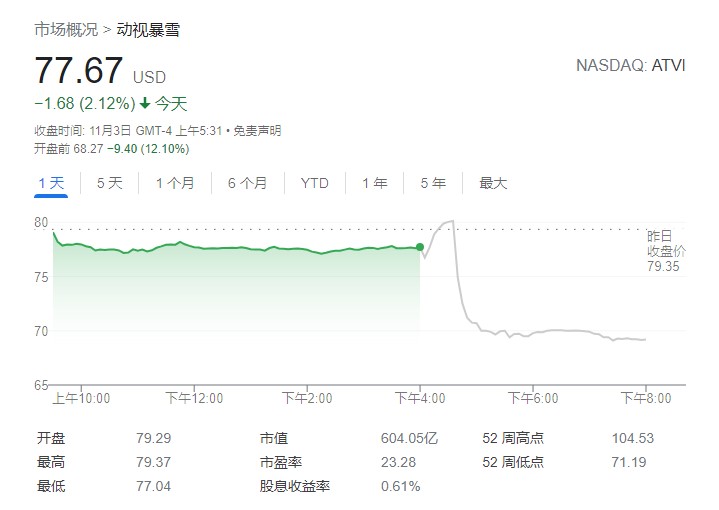The height and width of the screenshot is (510, 719).
Task: Switch to the 5 天 range tab
Action: (110, 183)
